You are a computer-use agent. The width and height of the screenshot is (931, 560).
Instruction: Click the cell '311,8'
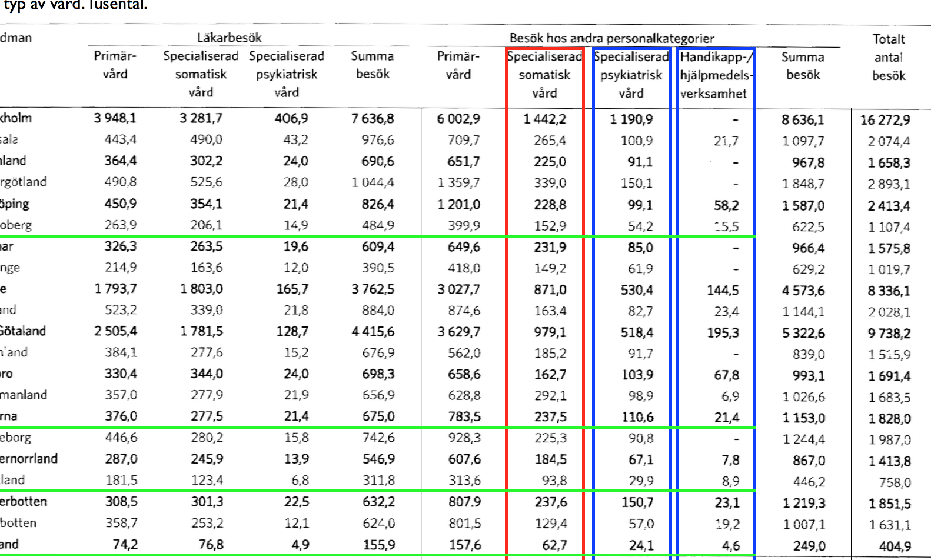(x=378, y=481)
